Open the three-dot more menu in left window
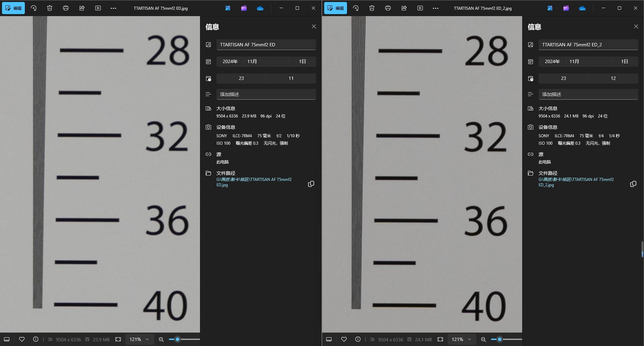Screen dimensions: 644x346 coord(113,8)
